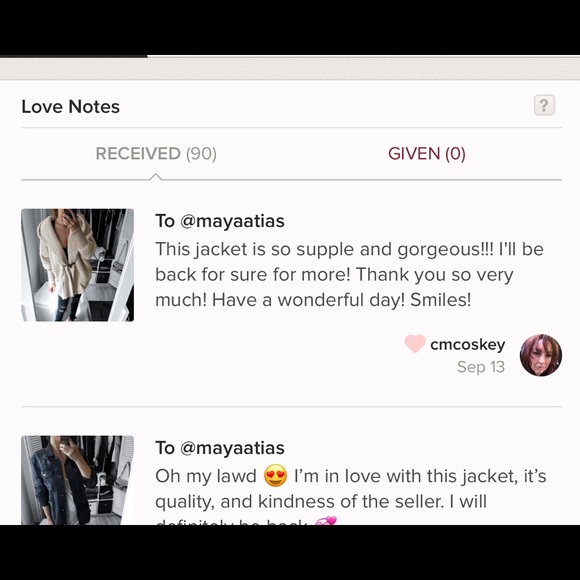This screenshot has width=580, height=580.
Task: Click the grey header strip under progress bar
Action: [290, 68]
